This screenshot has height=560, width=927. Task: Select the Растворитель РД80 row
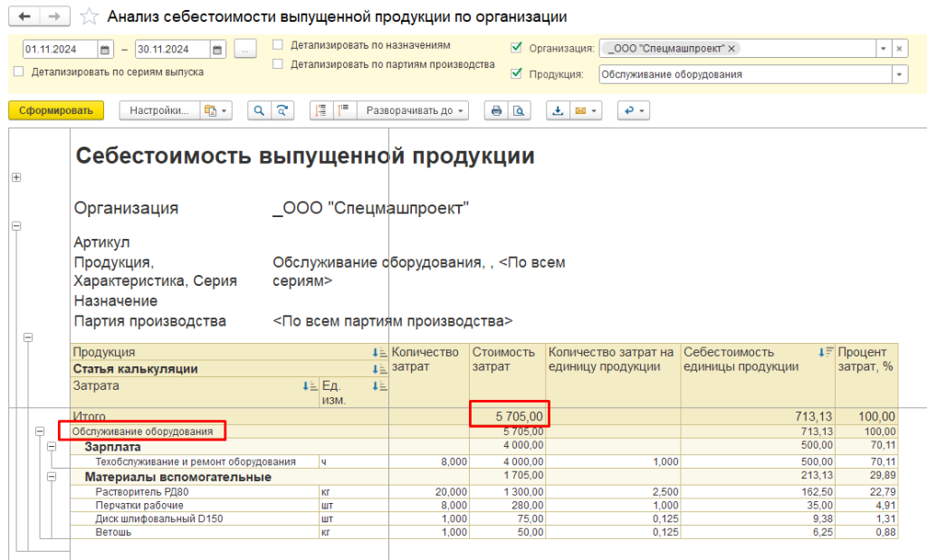[142, 491]
